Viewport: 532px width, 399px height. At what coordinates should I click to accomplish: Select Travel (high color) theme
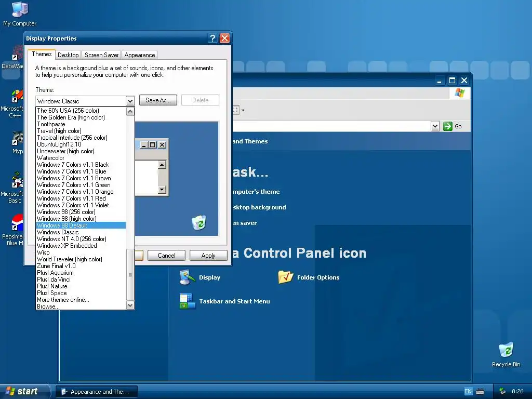click(81, 131)
